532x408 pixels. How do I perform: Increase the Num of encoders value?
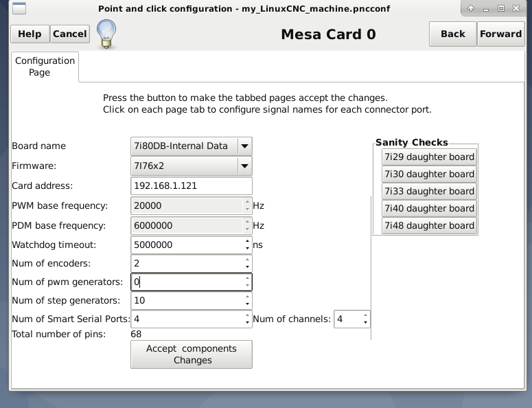pyautogui.click(x=247, y=260)
